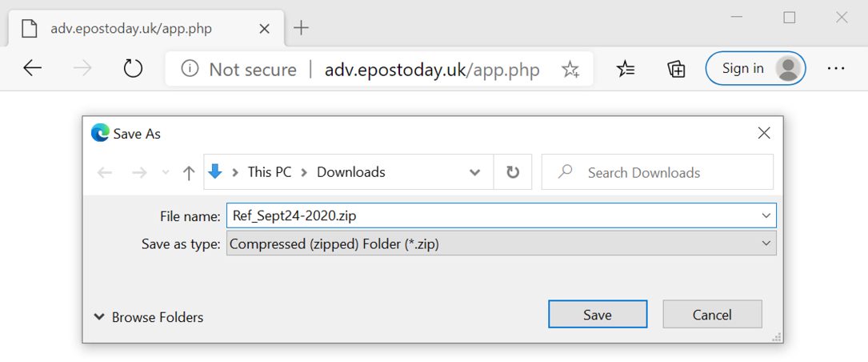This screenshot has height=362, width=868.
Task: Open the File name dropdown arrow
Action: point(766,215)
